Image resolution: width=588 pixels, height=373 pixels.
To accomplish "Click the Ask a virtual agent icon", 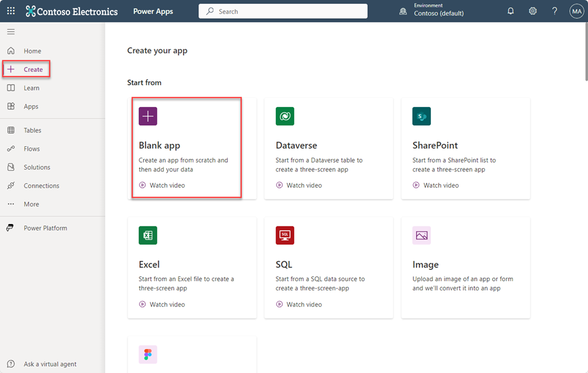I will (x=11, y=364).
